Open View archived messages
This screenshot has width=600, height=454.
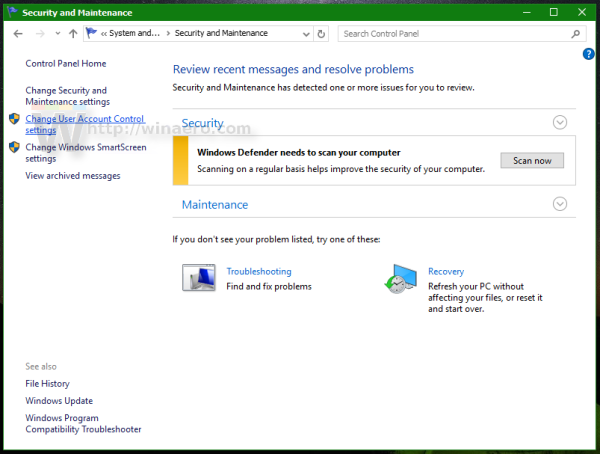pos(73,176)
